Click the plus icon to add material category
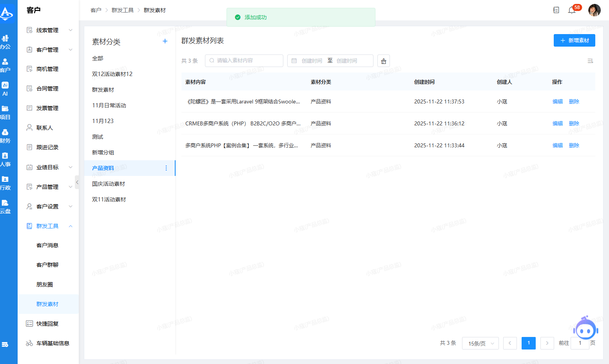 click(x=165, y=41)
